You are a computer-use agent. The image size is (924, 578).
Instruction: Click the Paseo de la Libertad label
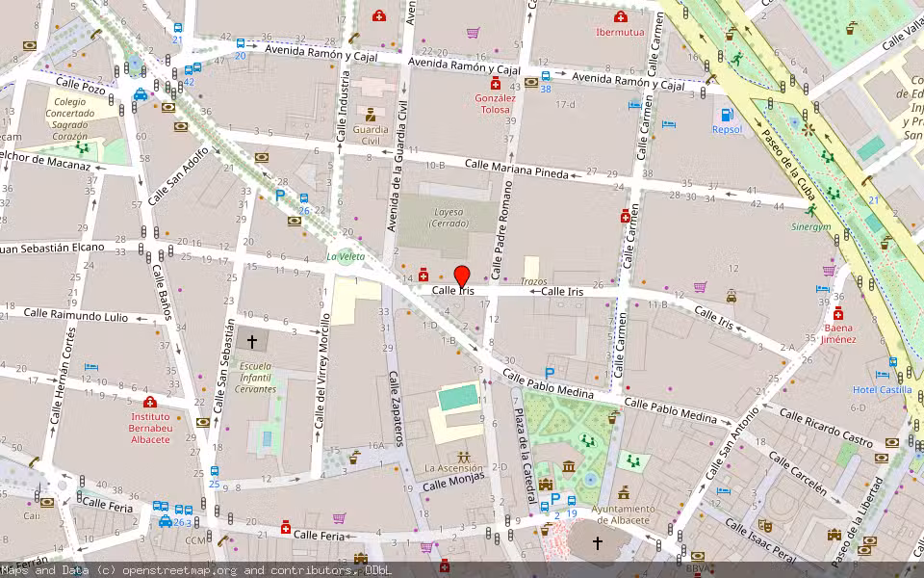tap(857, 522)
